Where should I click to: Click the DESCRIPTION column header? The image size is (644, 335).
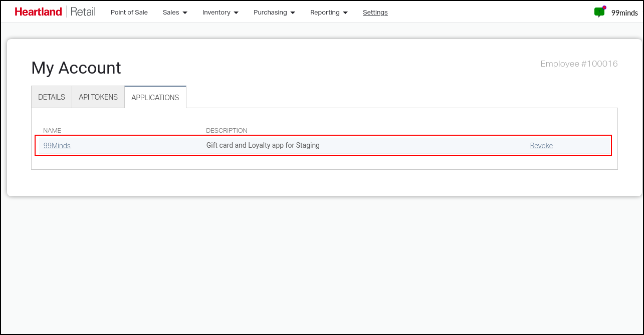(227, 131)
